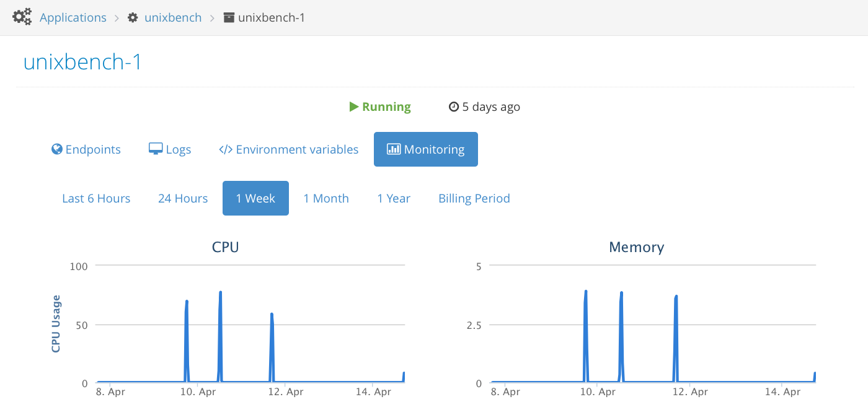Switch to the 1 Year range
Viewport: 868px width, 415px height.
[394, 199]
